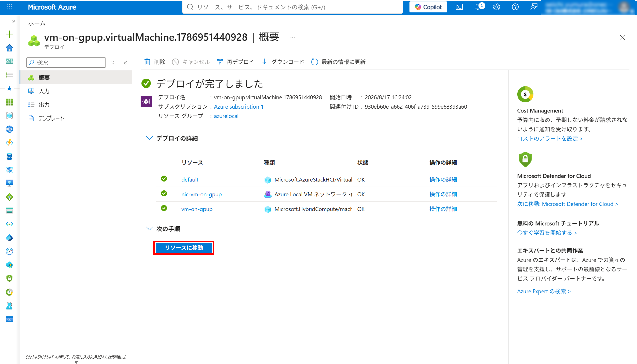Go to Home via sidebar house icon
Viewport: 637px width, 364px height.
click(x=9, y=47)
